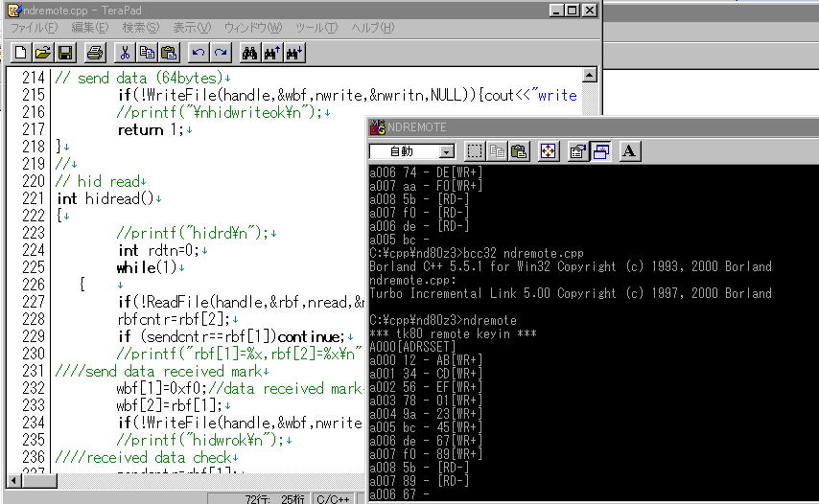Open the ウィンドウ(W) menu
This screenshot has height=504, width=819.
253,28
